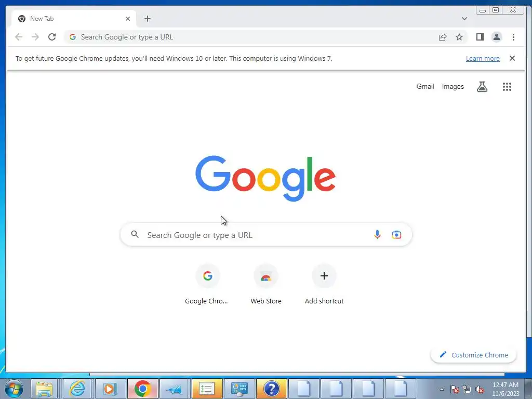
Task: Open the profile avatar icon
Action: click(x=496, y=37)
